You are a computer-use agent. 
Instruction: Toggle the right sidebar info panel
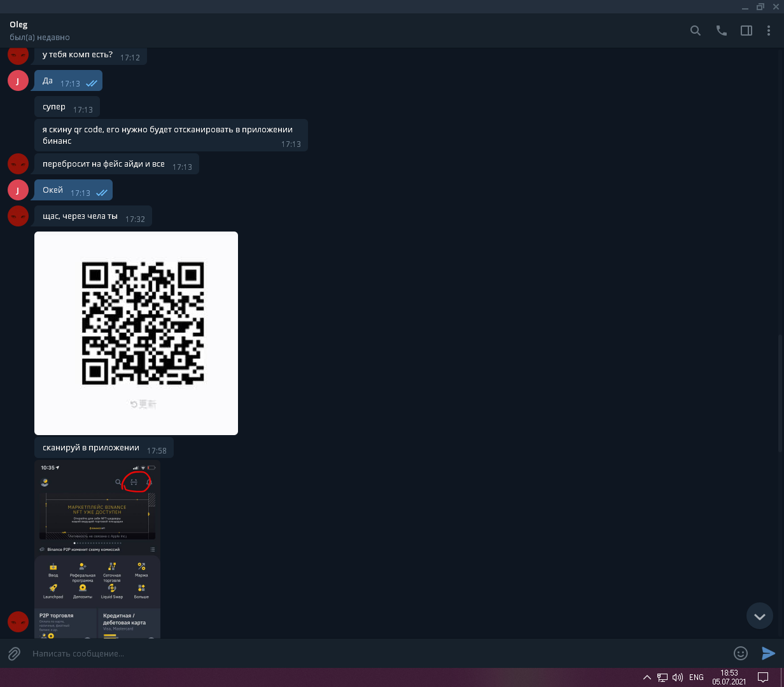pos(746,31)
